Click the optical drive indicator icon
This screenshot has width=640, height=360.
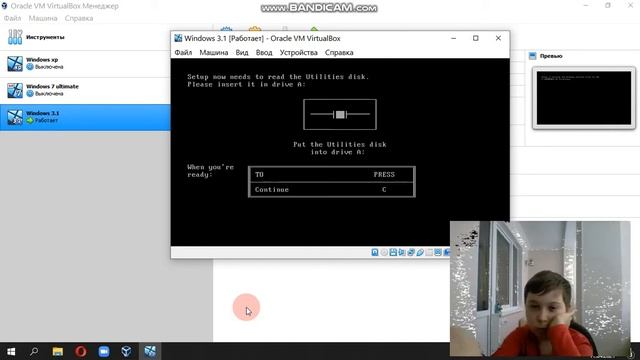[384, 252]
